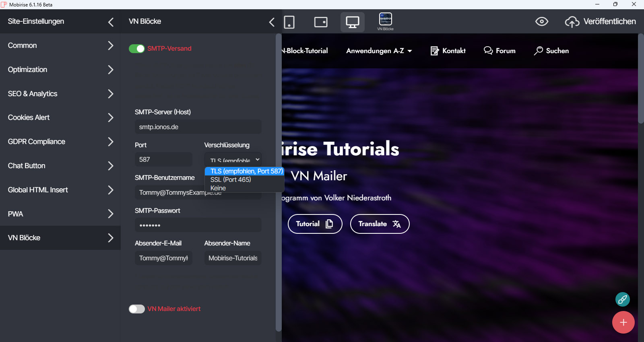Switch to desktop preview mode
Image resolution: width=644 pixels, height=342 pixels.
353,22
